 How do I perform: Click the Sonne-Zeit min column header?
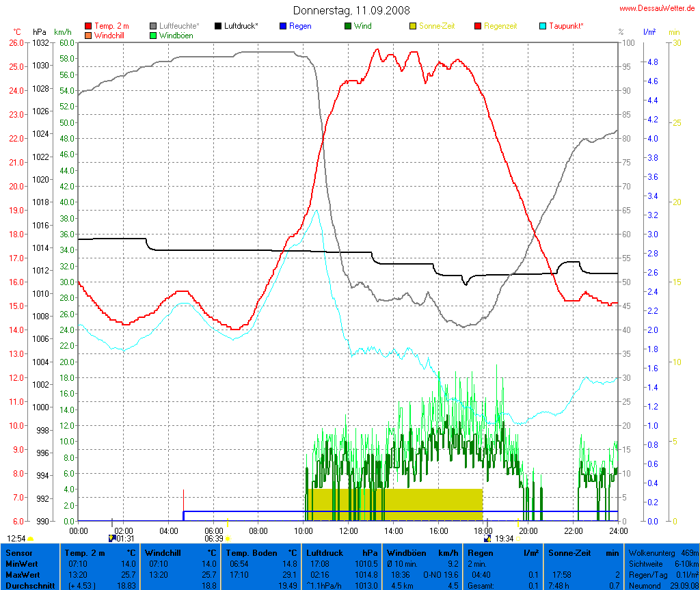(x=583, y=552)
